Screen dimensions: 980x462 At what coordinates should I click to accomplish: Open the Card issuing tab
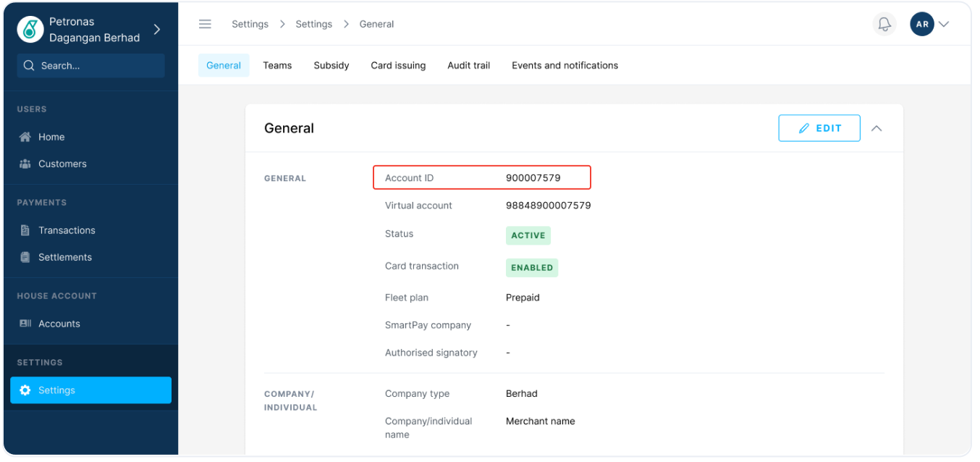point(398,65)
